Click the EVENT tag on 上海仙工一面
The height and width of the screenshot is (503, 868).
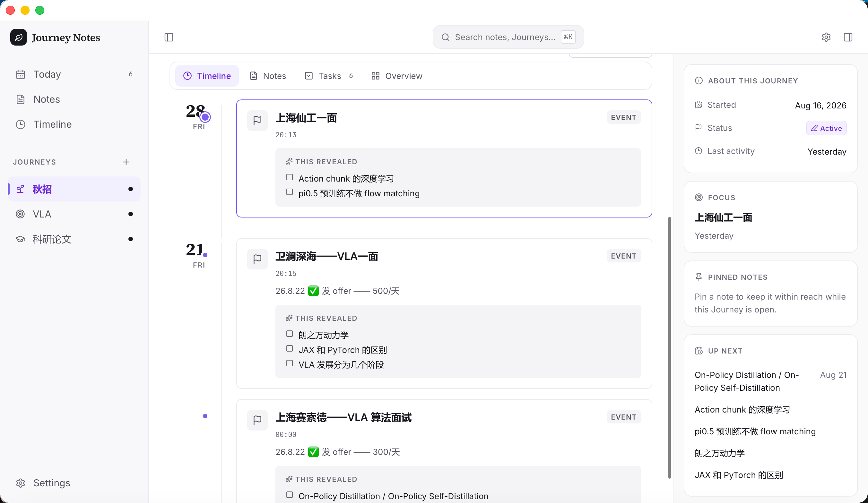(623, 117)
